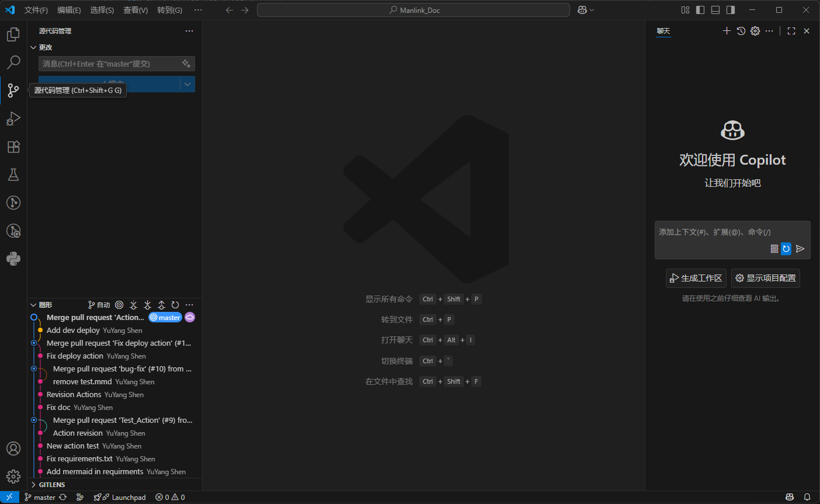
Task: Click the tools list icon in chat input
Action: click(x=774, y=249)
